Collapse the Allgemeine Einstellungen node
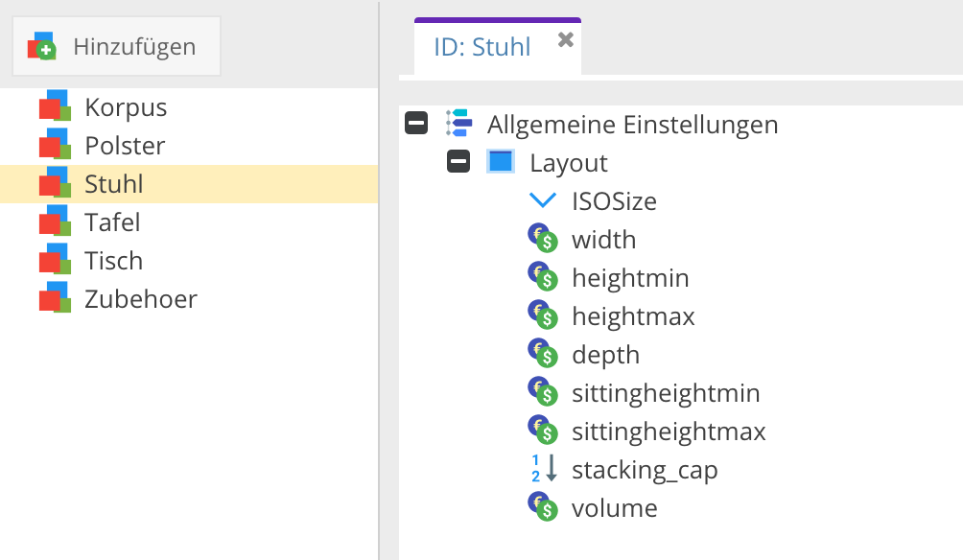963x560 pixels. [x=416, y=124]
